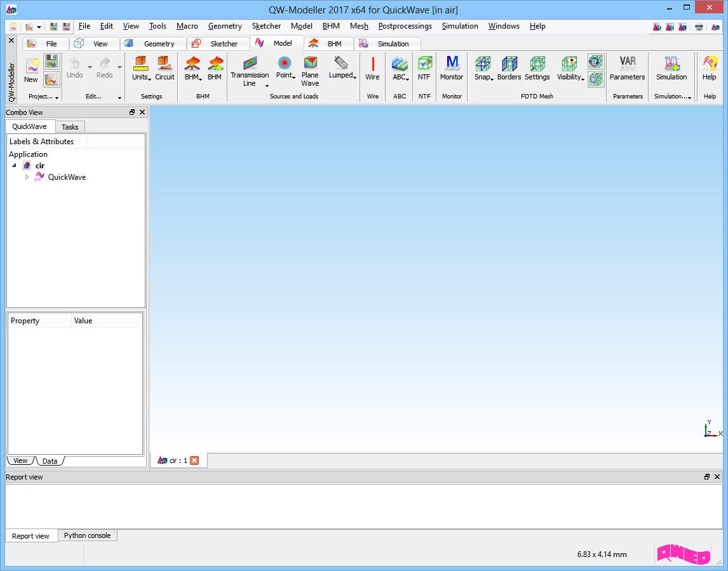Viewport: 728px width, 571px height.
Task: Click the Property column header
Action: pos(39,321)
